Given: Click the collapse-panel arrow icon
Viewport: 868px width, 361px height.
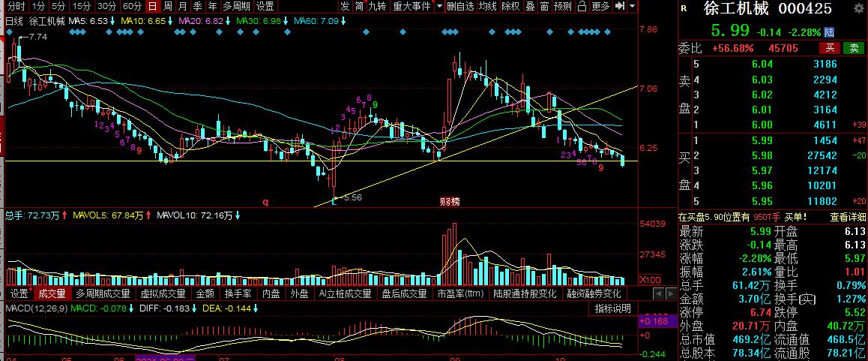Looking at the screenshot, I should 620,7.
